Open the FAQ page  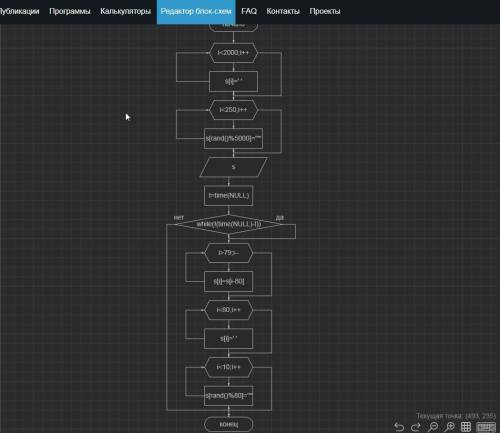point(249,11)
